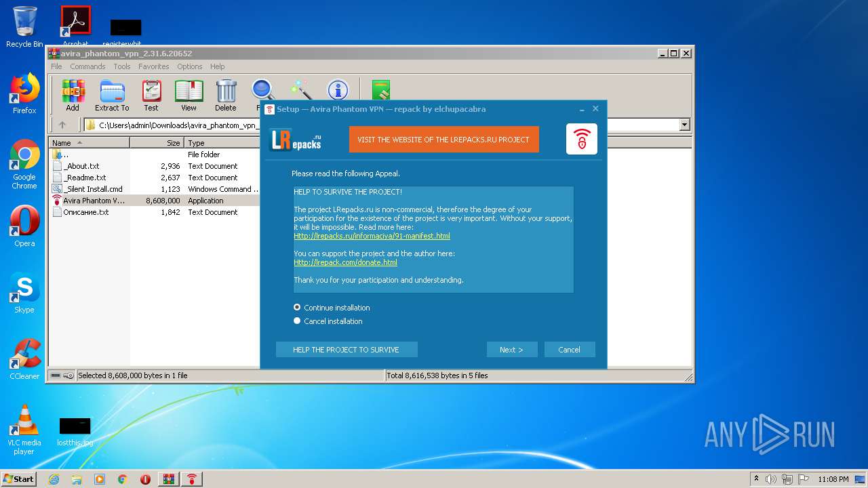Open the Tools menu in WinRAR
Viewport: 868px width, 488px height.
coord(122,66)
